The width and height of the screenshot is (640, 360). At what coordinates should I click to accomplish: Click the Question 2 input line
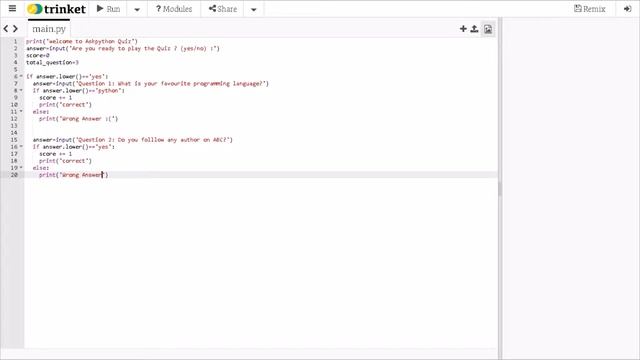point(133,140)
